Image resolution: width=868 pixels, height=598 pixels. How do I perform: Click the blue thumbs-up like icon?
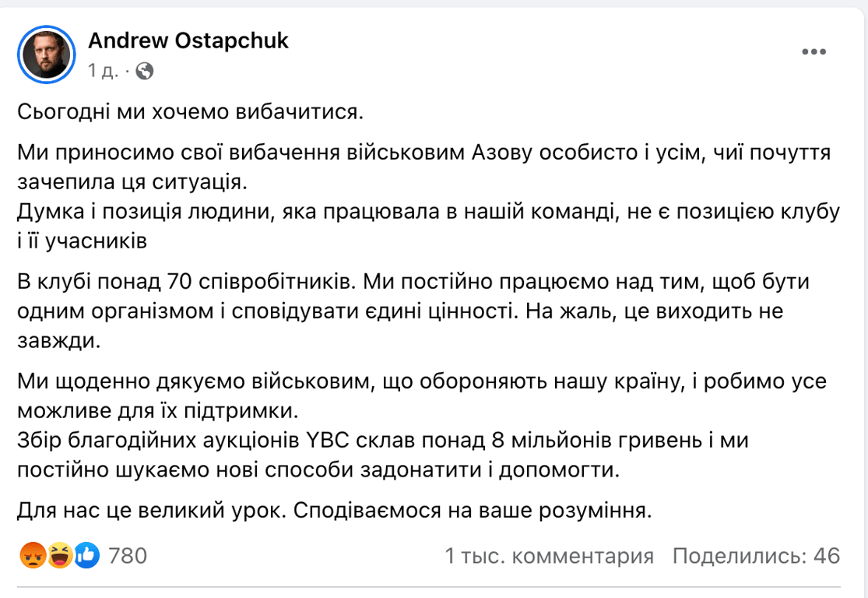(x=86, y=555)
